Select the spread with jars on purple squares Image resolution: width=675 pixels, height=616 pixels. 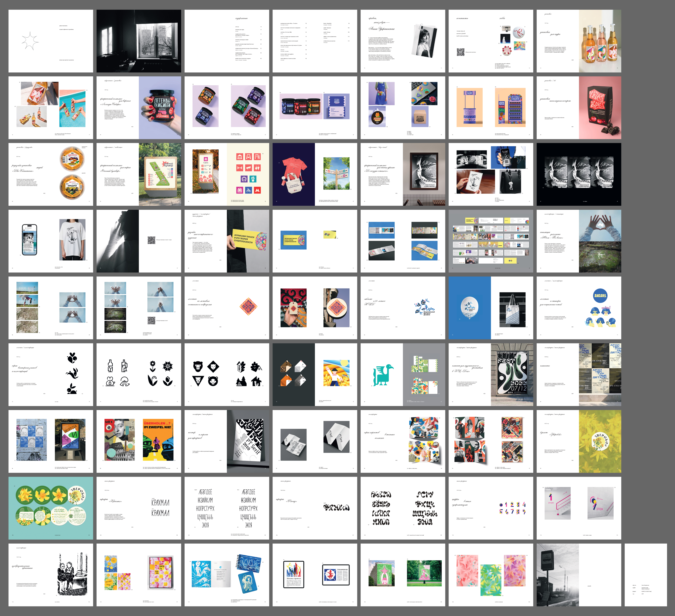click(227, 108)
